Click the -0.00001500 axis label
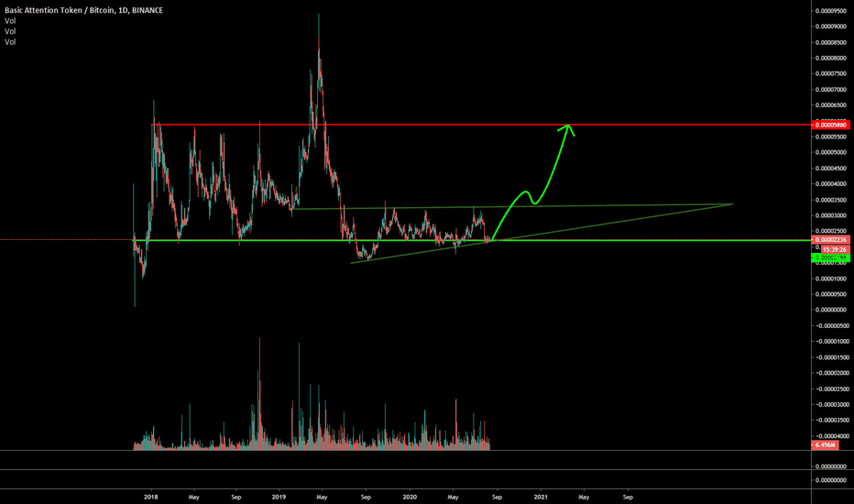Viewport: 854px width, 504px height. click(831, 357)
